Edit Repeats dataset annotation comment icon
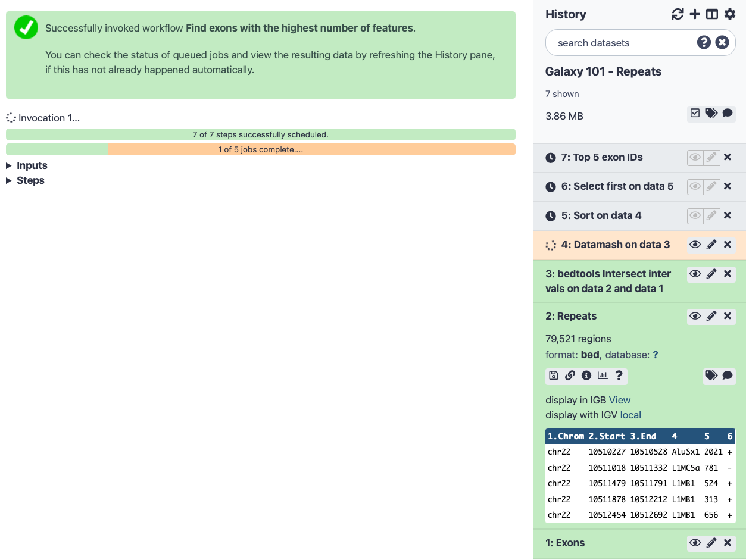This screenshot has width=746, height=560. pos(728,376)
